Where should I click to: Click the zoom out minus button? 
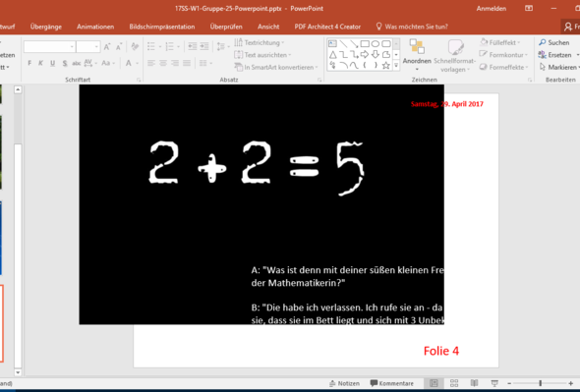pyautogui.click(x=509, y=383)
